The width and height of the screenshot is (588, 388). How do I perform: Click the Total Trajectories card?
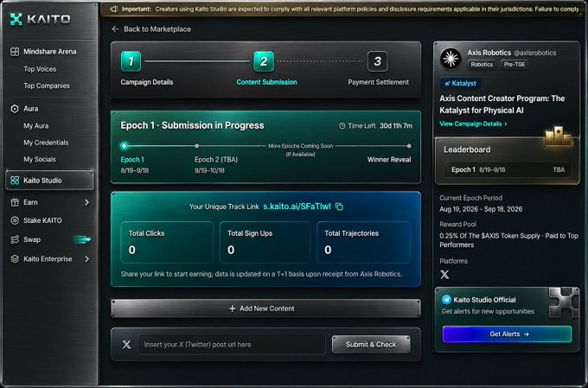[x=364, y=242]
